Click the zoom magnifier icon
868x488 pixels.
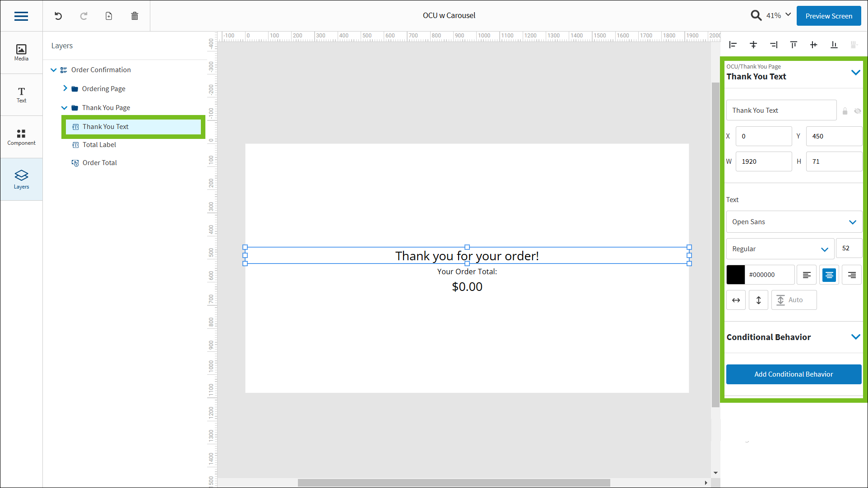(x=756, y=15)
